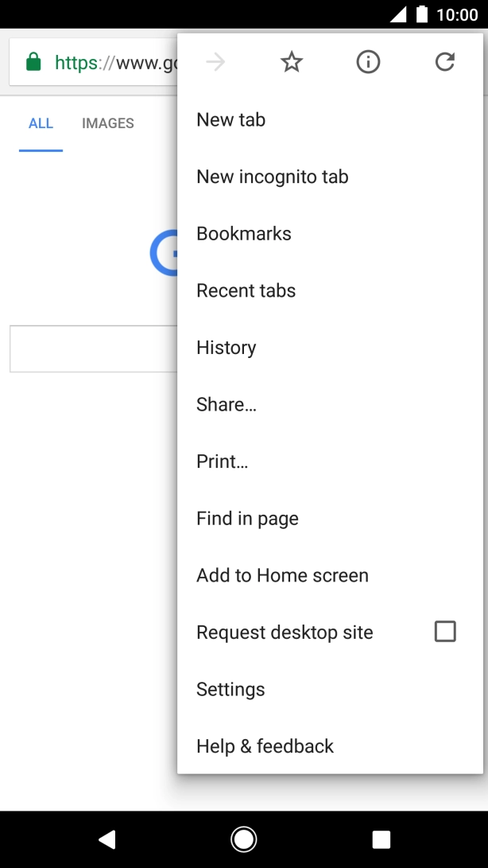Screen dimensions: 488x868
Task: Switch to the IMAGES tab
Action: coord(108,123)
